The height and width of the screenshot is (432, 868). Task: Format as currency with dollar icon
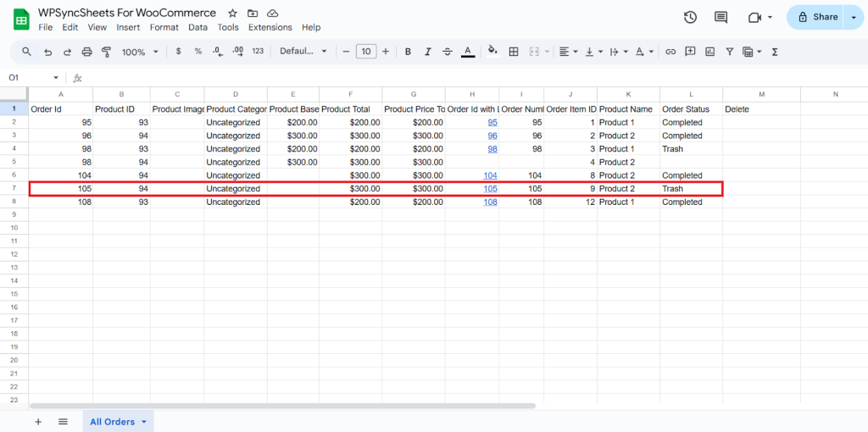[x=178, y=52]
